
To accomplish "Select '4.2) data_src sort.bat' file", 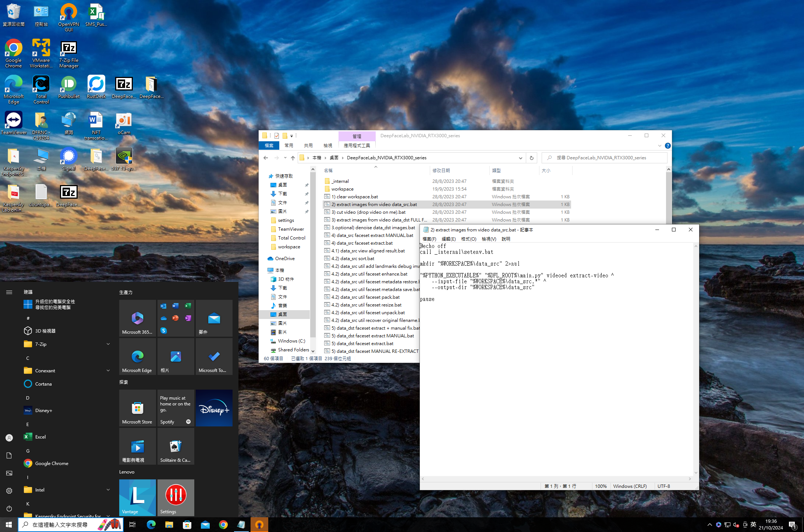I will point(371,259).
